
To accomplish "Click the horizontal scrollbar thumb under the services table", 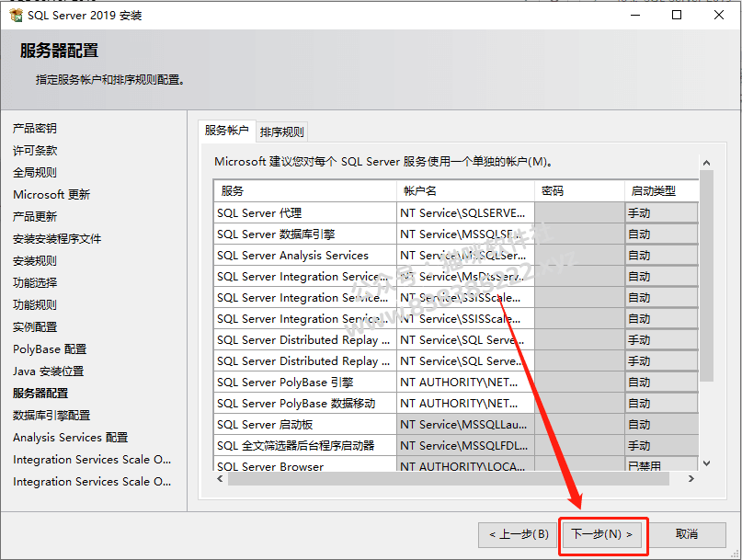I will [449, 478].
